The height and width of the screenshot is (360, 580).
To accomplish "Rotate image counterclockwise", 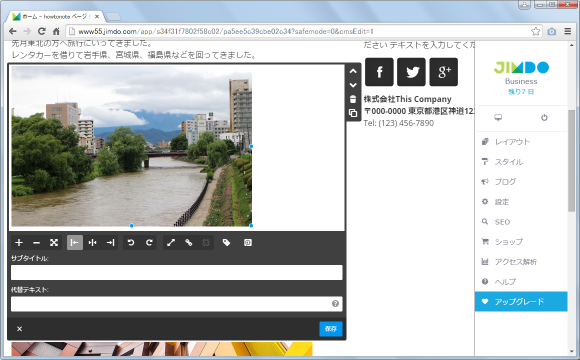I will pyautogui.click(x=131, y=243).
